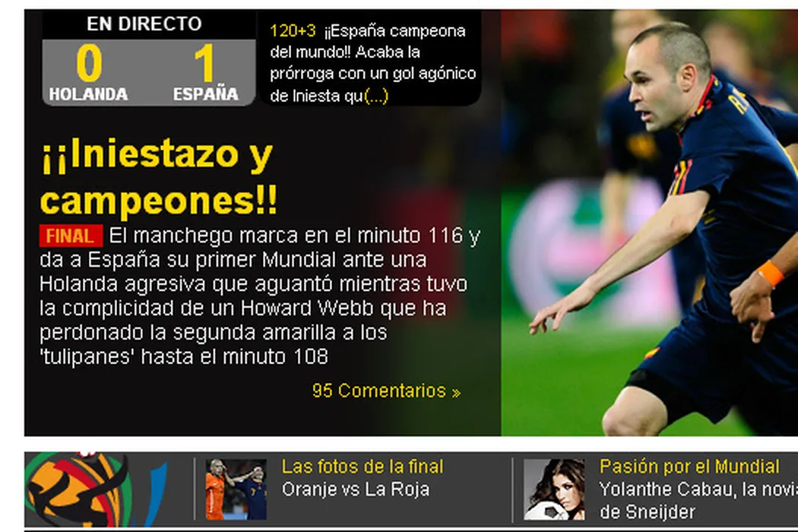The height and width of the screenshot is (532, 798).
Task: Click the Oranje vs La Roja caption
Action: (356, 489)
